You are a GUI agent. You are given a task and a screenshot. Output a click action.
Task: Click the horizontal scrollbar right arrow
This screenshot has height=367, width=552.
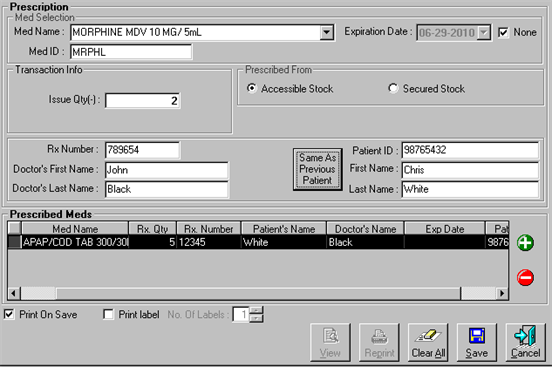502,293
